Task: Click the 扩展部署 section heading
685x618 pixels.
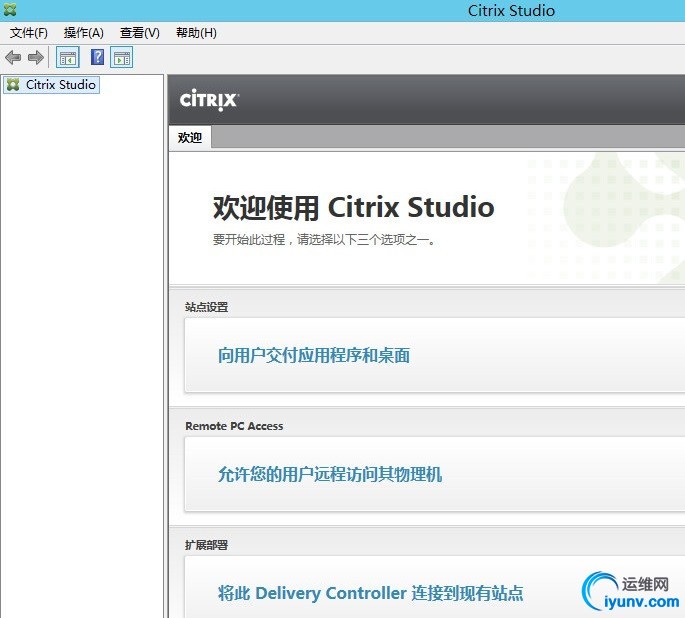Action: [x=207, y=545]
